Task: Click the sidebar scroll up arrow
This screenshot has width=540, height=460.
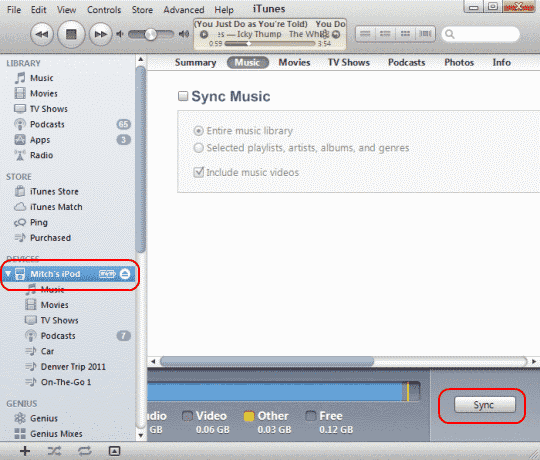Action: point(141,60)
